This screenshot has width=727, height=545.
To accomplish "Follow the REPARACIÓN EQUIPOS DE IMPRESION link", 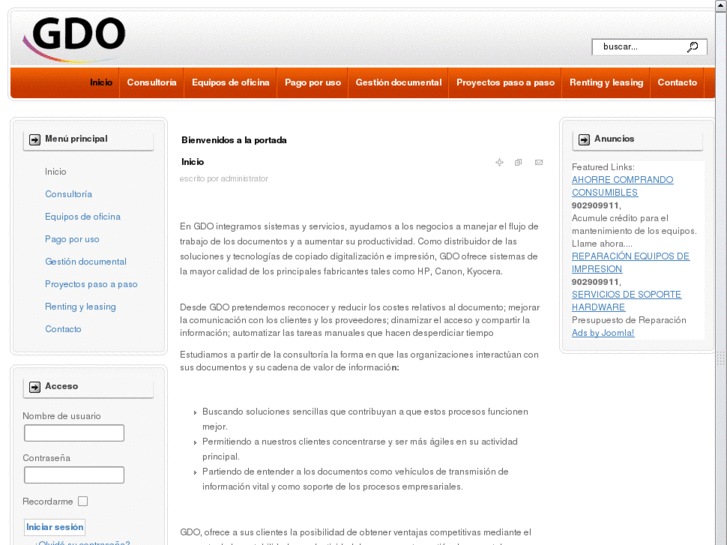I will click(630, 263).
